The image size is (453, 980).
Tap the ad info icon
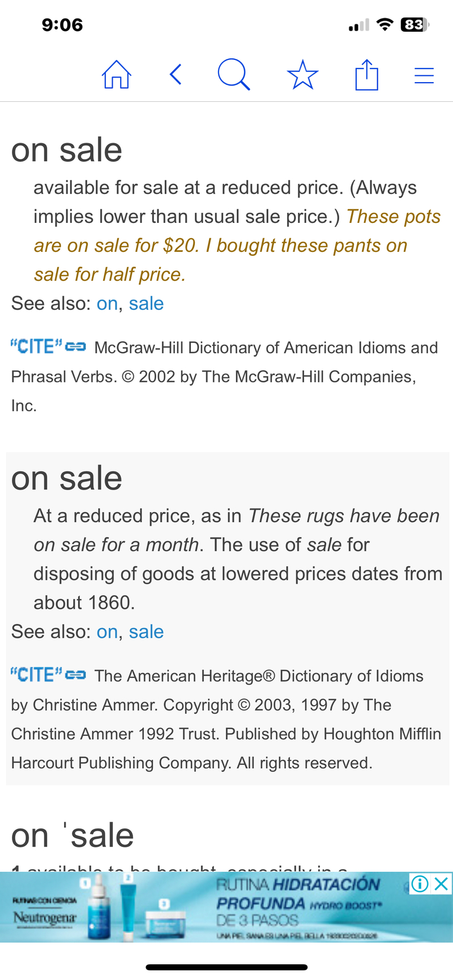pos(420,884)
